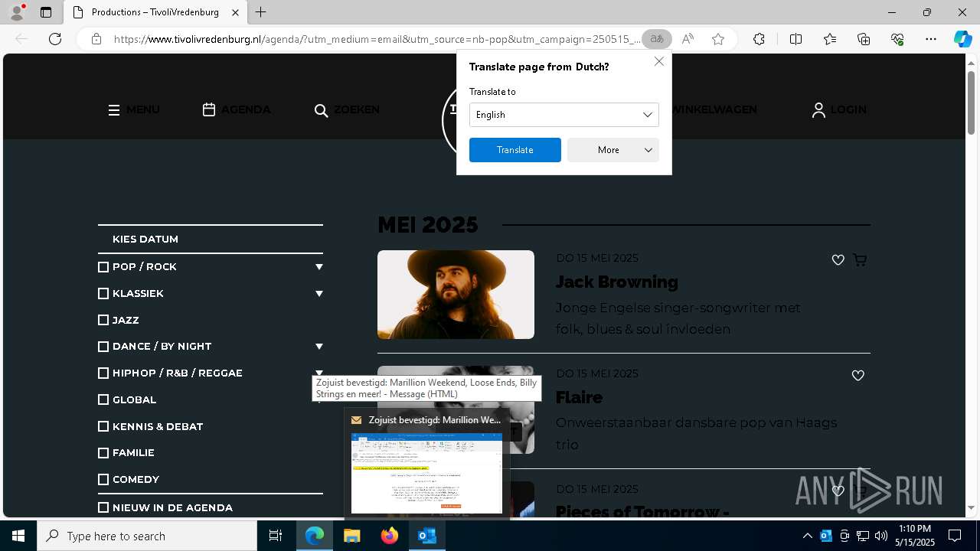
Task: Open Jack Browning event title
Action: pos(617,282)
